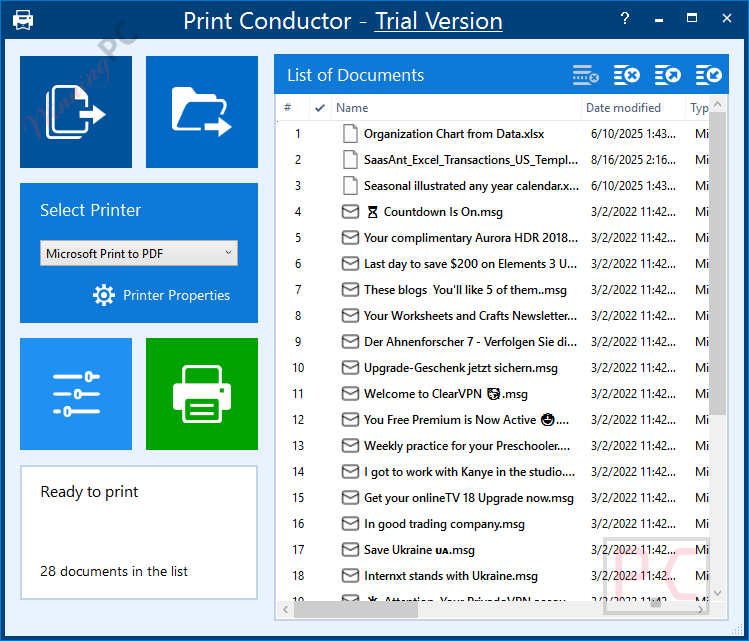
Task: Click vertical scrollbar down arrow
Action: [x=717, y=593]
